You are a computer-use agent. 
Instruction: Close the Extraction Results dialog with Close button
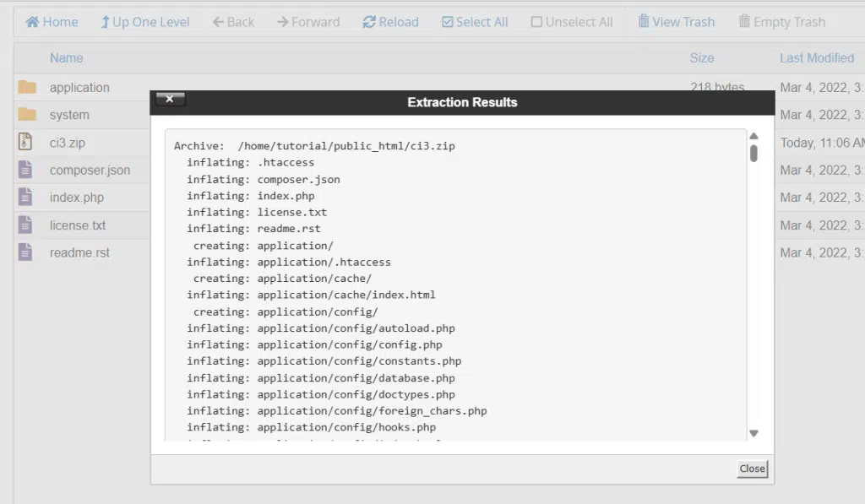(752, 469)
